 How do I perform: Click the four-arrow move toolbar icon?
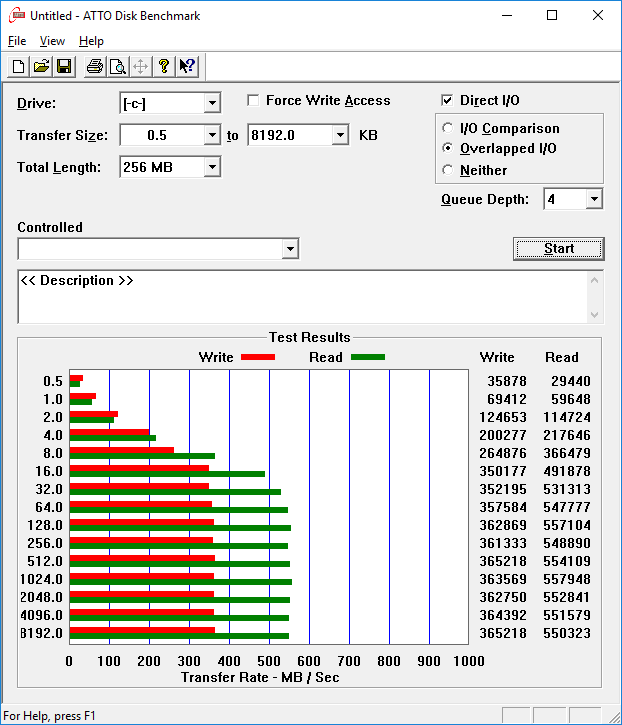click(141, 67)
